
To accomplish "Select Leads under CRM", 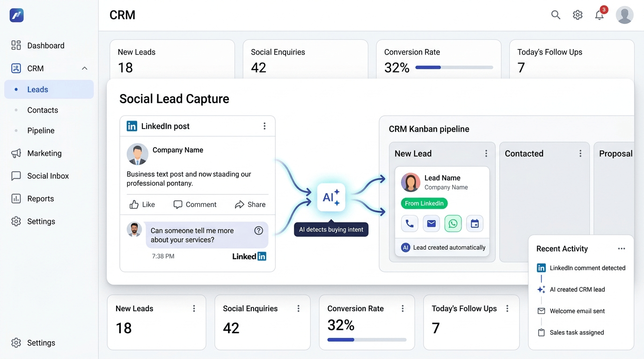I will point(49,89).
